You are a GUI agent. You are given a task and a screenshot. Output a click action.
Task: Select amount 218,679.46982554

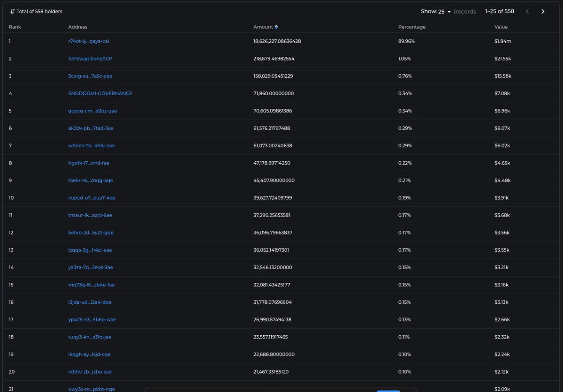pyautogui.click(x=274, y=59)
